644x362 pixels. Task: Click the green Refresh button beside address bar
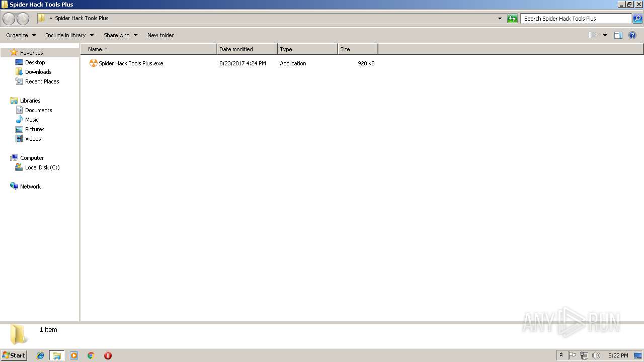click(x=512, y=19)
